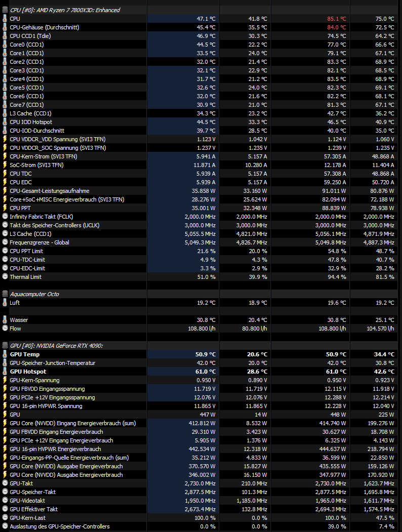Click the CPU EDC sensor label
The image size is (402, 532).
[x=21, y=182]
